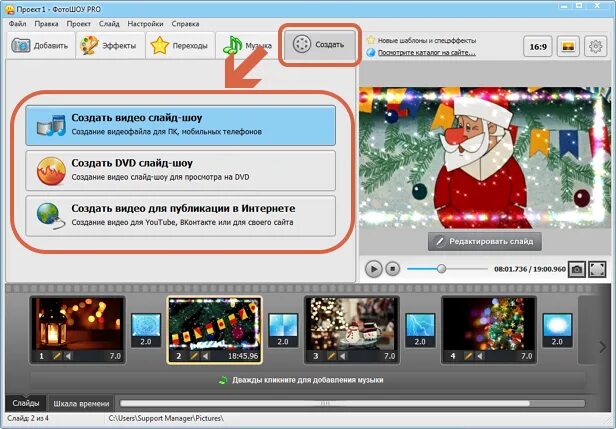Click the slide 2 duration 18:45.96
616x429 pixels.
243,356
